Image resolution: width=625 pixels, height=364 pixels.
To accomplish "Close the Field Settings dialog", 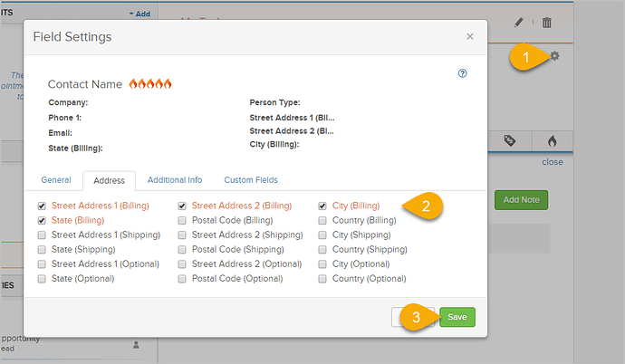I will click(470, 36).
